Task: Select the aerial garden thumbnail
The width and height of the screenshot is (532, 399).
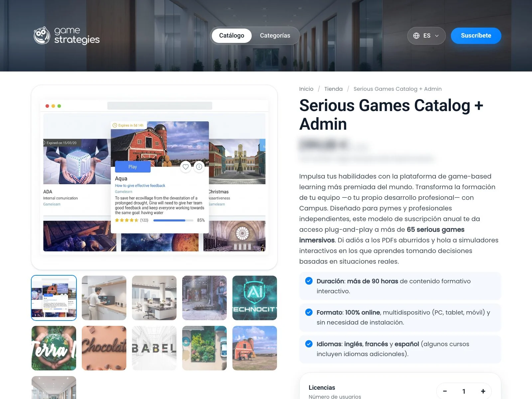Action: click(204, 348)
